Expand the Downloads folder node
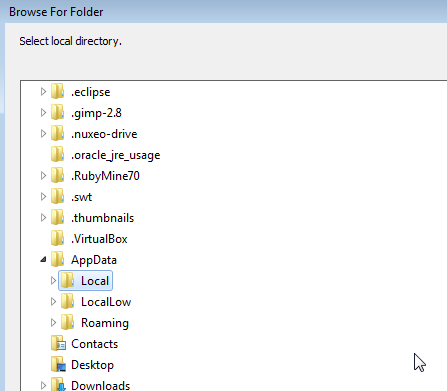The width and height of the screenshot is (447, 391). [x=43, y=385]
